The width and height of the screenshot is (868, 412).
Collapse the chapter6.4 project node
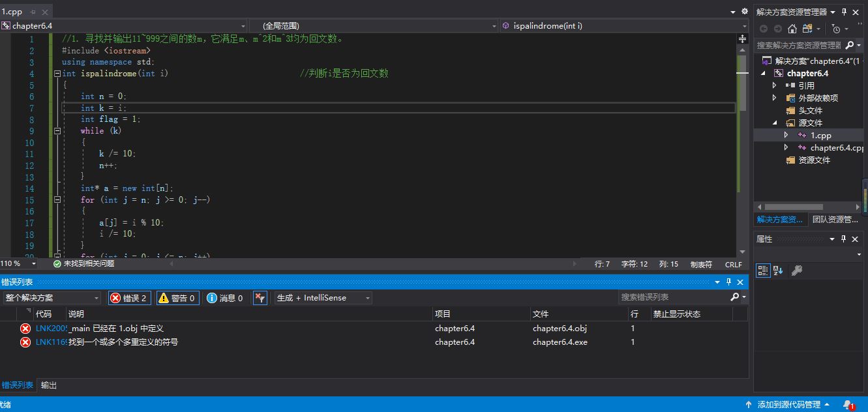click(x=764, y=73)
